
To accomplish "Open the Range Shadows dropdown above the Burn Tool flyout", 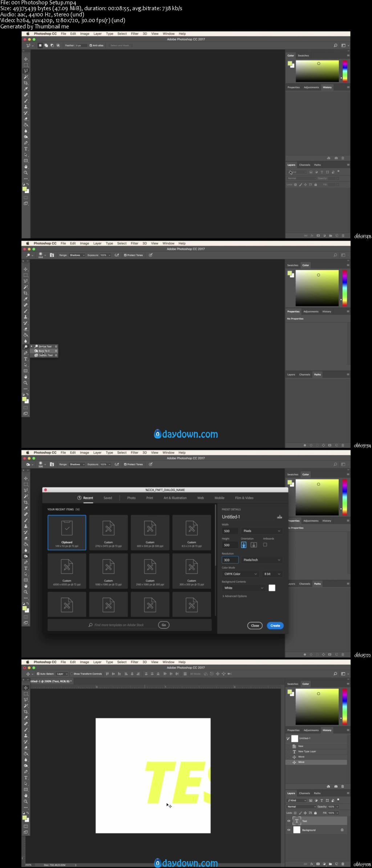I will coord(77,255).
